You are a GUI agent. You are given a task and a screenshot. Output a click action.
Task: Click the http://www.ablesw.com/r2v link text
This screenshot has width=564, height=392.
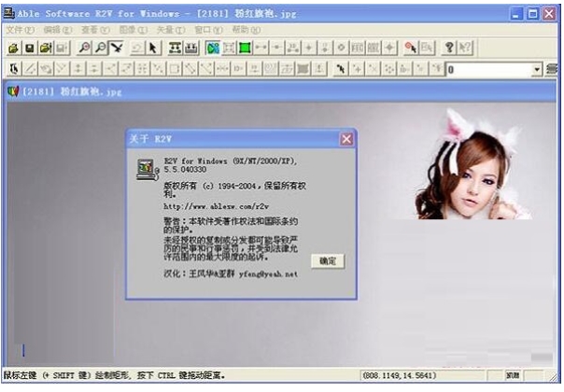tap(217, 206)
